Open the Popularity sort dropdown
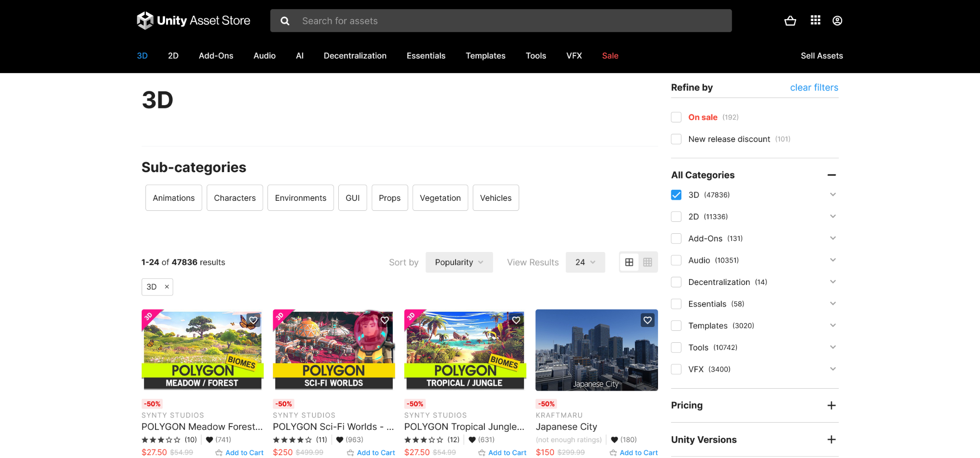The height and width of the screenshot is (458, 980). (x=459, y=262)
